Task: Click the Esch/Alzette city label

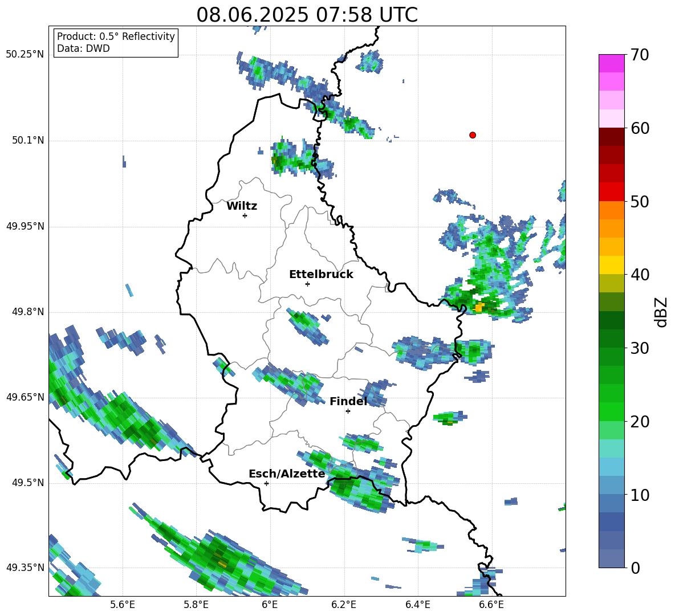Action: (x=287, y=474)
